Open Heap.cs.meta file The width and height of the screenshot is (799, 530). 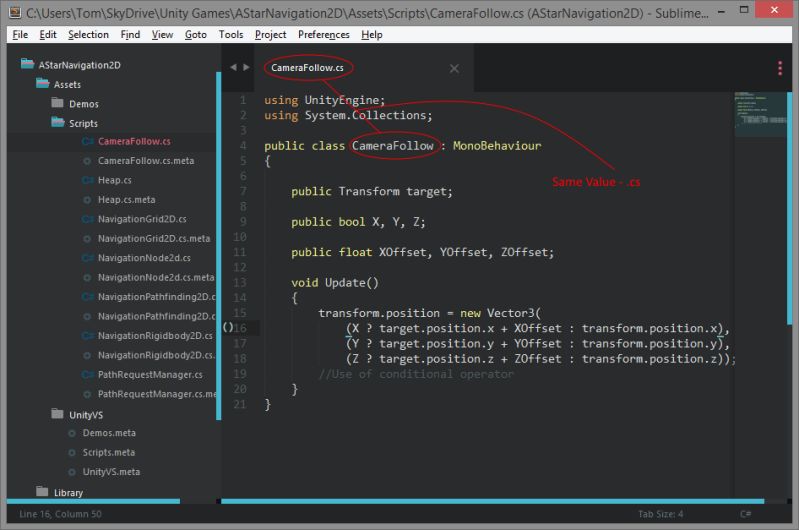(x=126, y=199)
